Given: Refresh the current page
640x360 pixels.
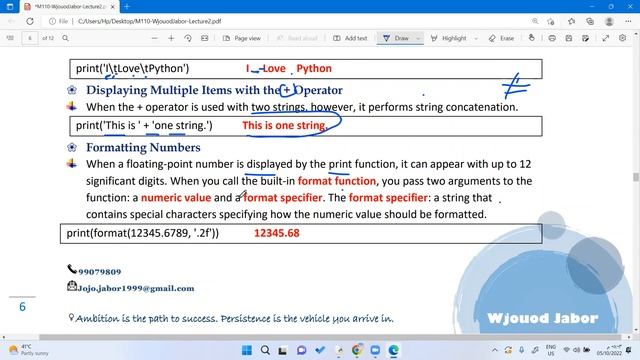Looking at the screenshot, I should coord(30,21).
